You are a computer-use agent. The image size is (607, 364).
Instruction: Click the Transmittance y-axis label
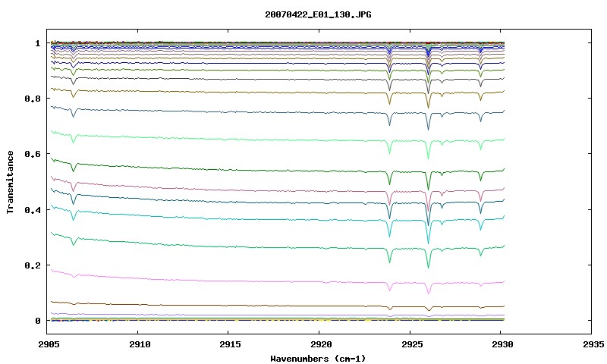pyautogui.click(x=11, y=182)
